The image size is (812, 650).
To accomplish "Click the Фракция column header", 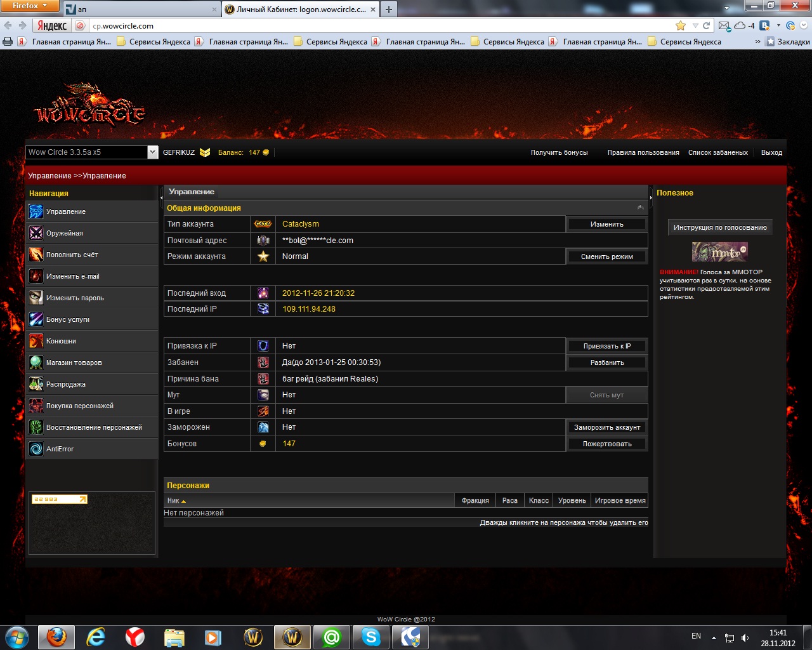I will pyautogui.click(x=475, y=501).
